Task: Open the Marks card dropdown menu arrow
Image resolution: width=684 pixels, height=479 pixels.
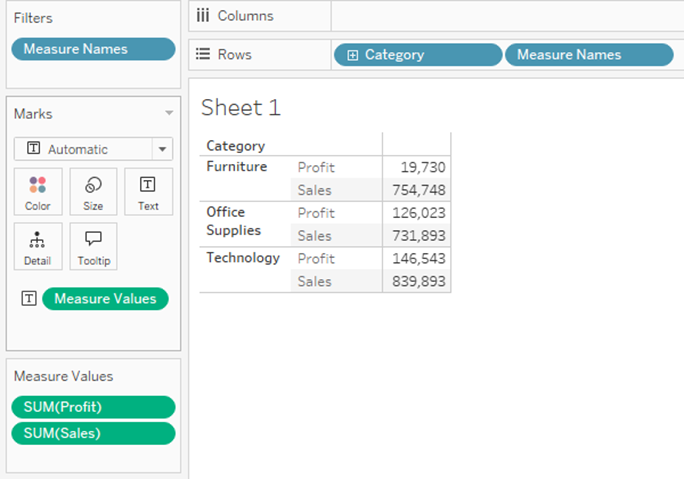Action: (x=169, y=113)
